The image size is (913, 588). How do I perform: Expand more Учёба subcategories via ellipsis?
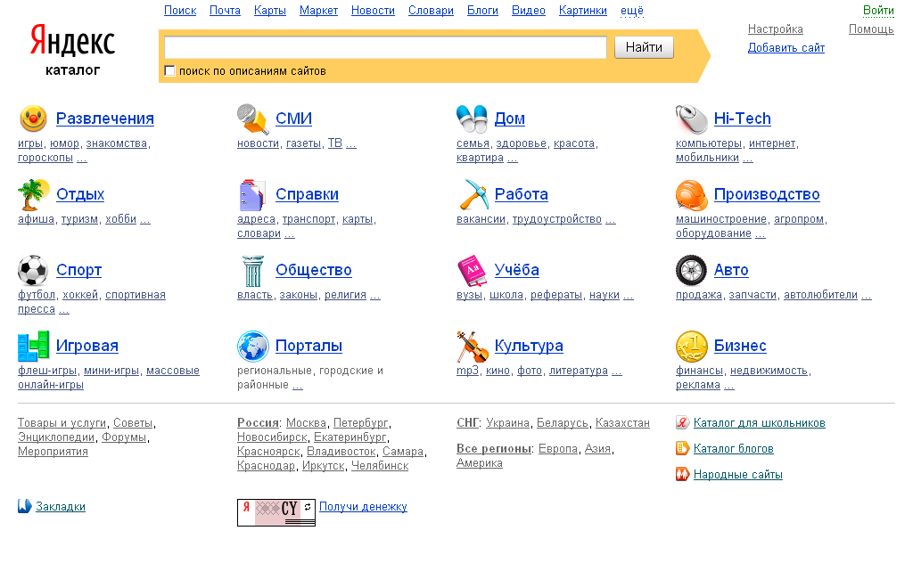pyautogui.click(x=629, y=296)
